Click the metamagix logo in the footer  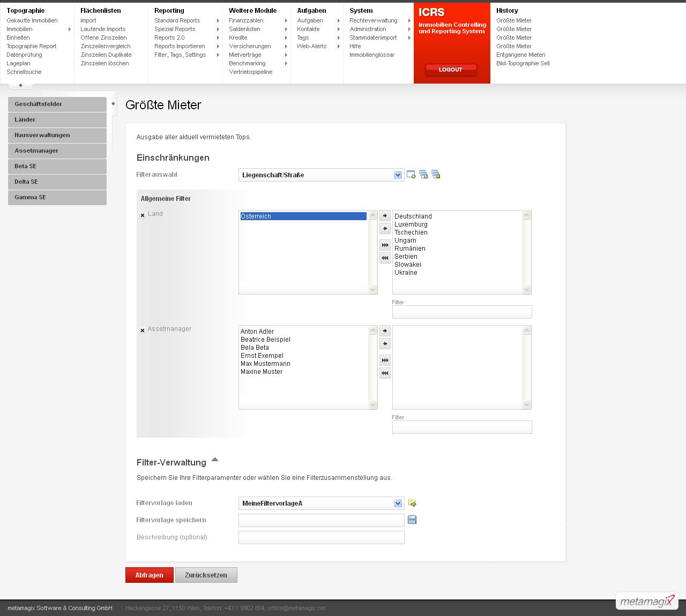647,601
